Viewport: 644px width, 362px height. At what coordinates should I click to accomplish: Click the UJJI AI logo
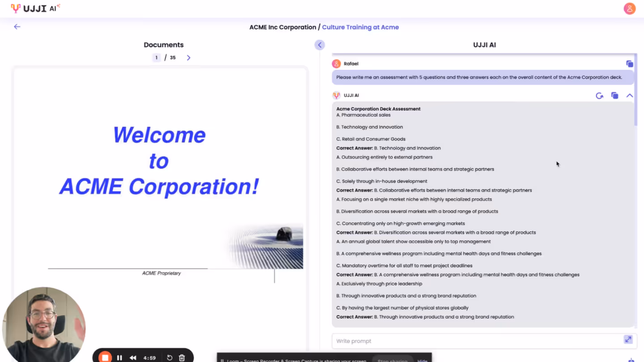pyautogui.click(x=35, y=8)
